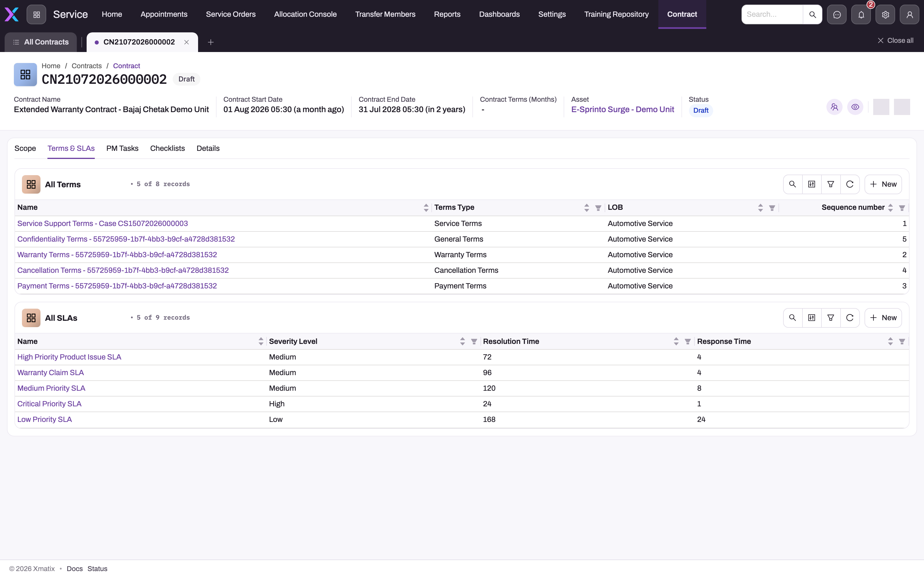The height and width of the screenshot is (578, 924).
Task: Open the All Contracts tab
Action: [x=41, y=42]
